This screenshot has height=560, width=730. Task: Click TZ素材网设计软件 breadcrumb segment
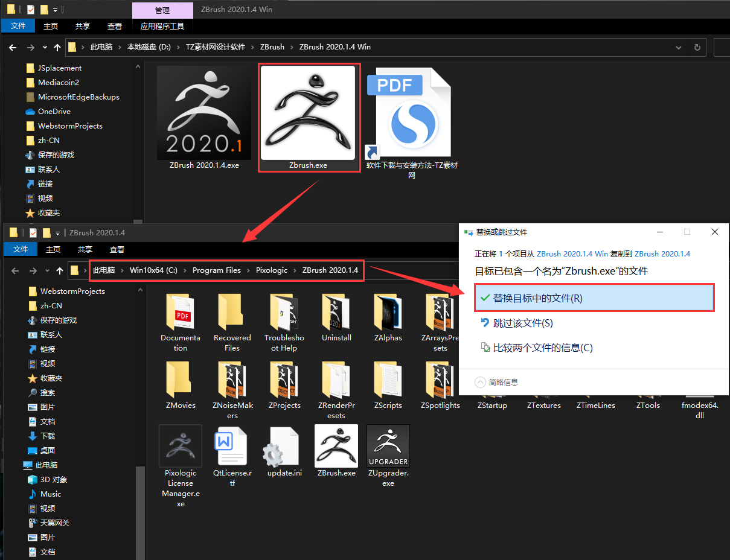pos(216,47)
